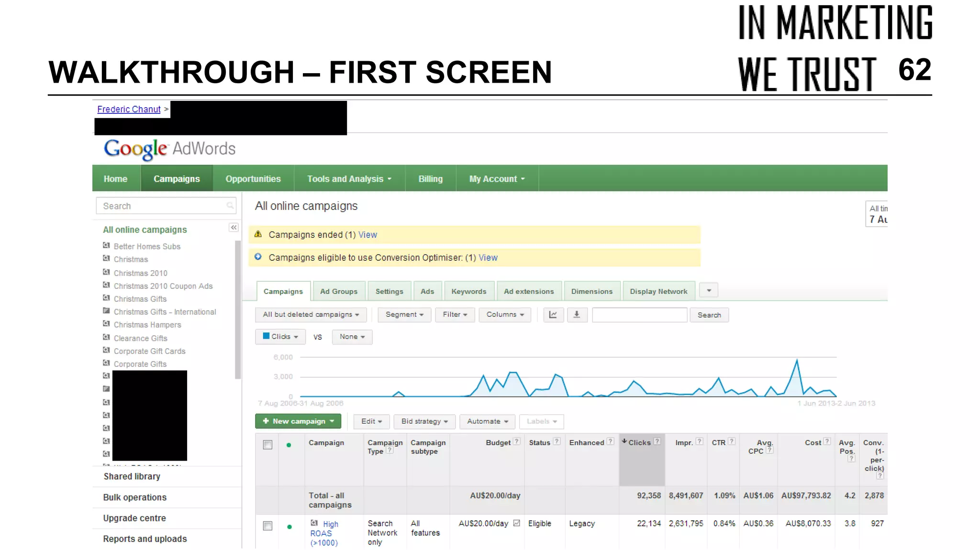This screenshot has width=980, height=550.
Task: Open the Columns dropdown
Action: click(x=505, y=315)
